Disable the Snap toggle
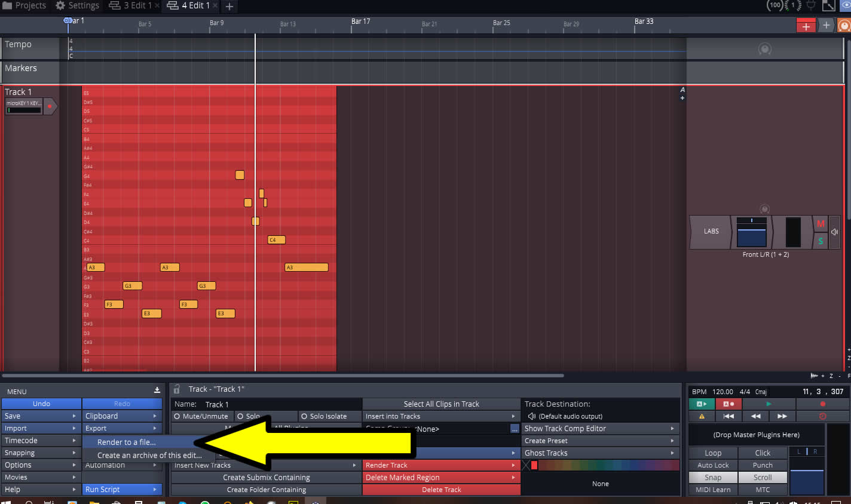Screen dimensions: 851x504 712,478
